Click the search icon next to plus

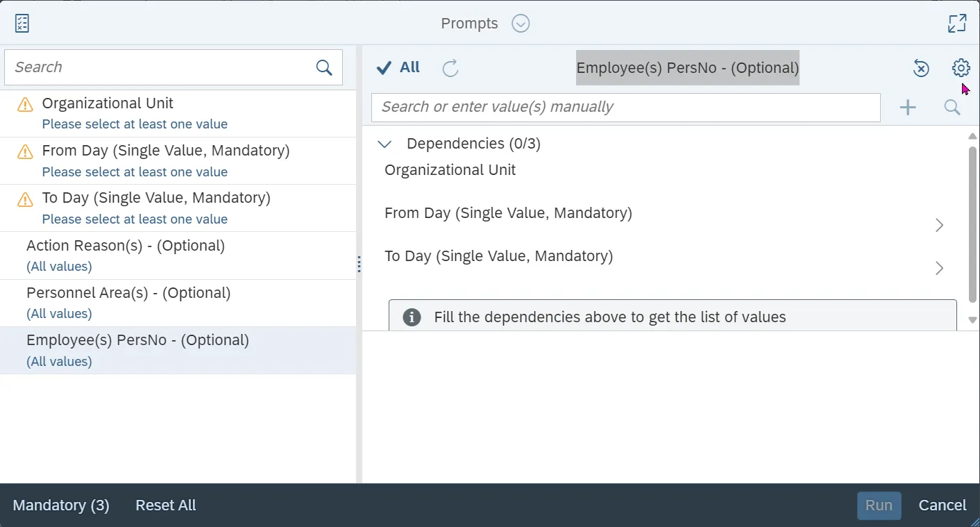[x=952, y=107]
